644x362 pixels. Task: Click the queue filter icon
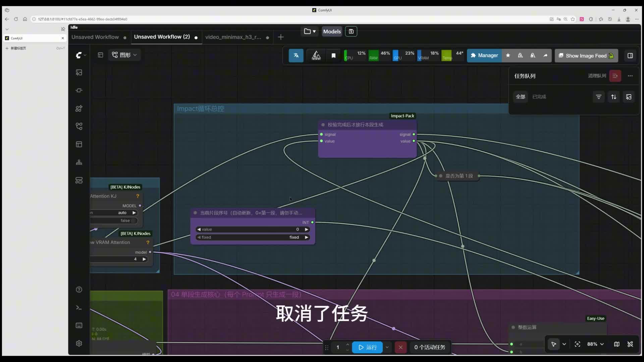(599, 97)
